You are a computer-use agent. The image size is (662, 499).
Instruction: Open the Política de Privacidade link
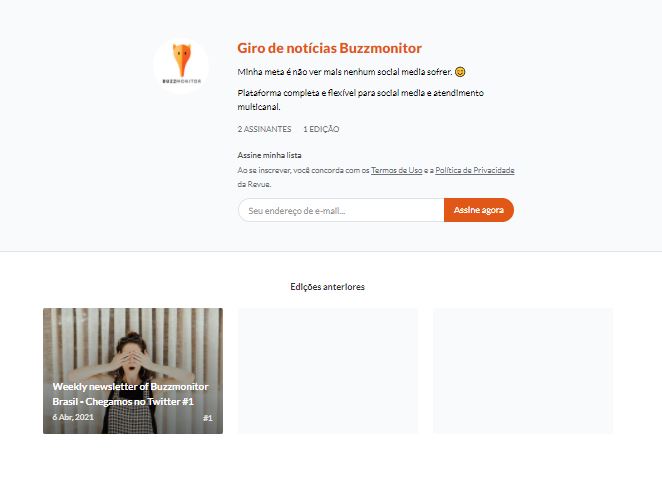pos(475,170)
